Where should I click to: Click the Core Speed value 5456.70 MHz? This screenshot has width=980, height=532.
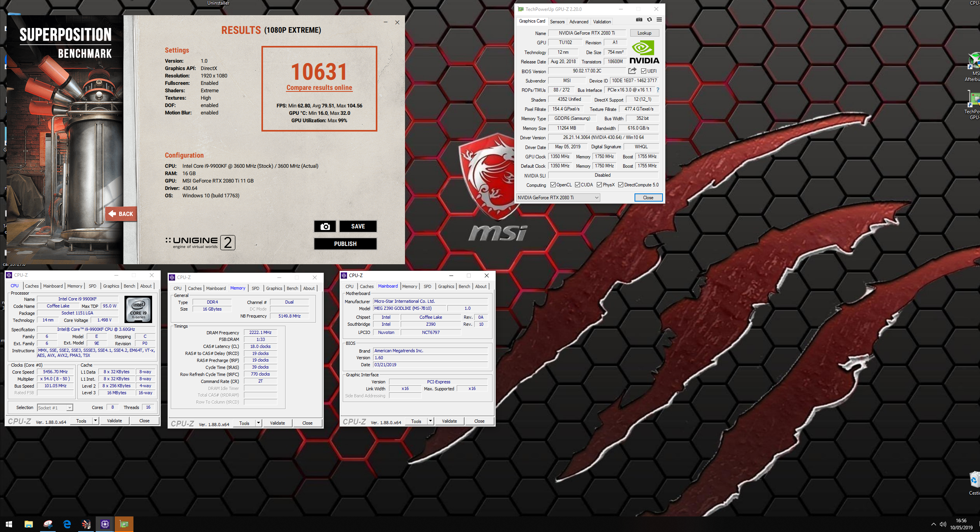[x=55, y=372]
